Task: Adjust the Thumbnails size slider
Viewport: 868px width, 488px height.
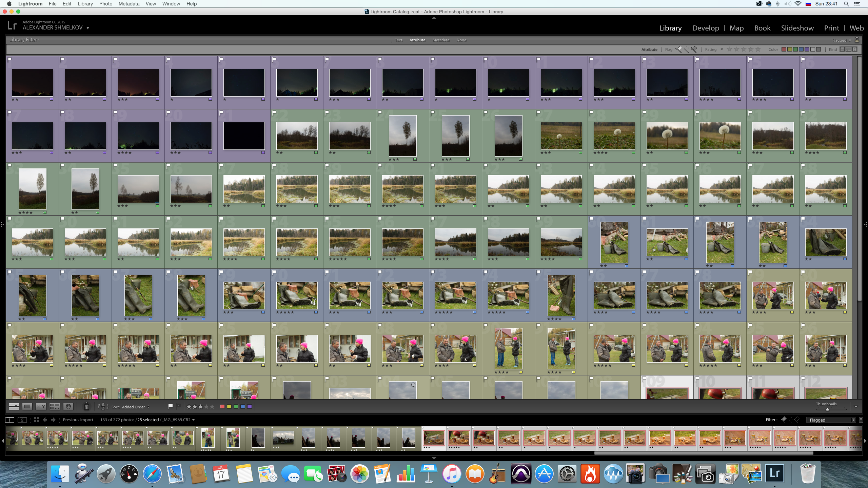Action: click(827, 409)
